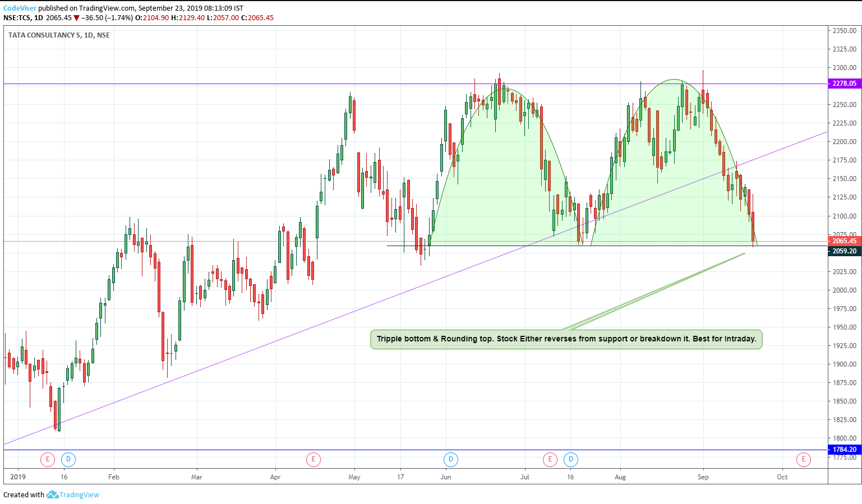
Task: Click the close value 2065.45 in header
Action: [261, 18]
